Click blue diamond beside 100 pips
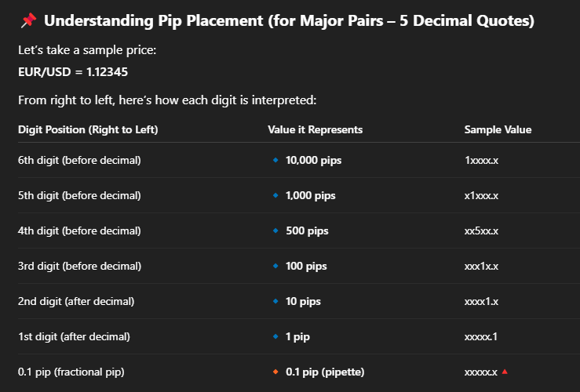Viewport: 580px width, 392px height. (275, 266)
